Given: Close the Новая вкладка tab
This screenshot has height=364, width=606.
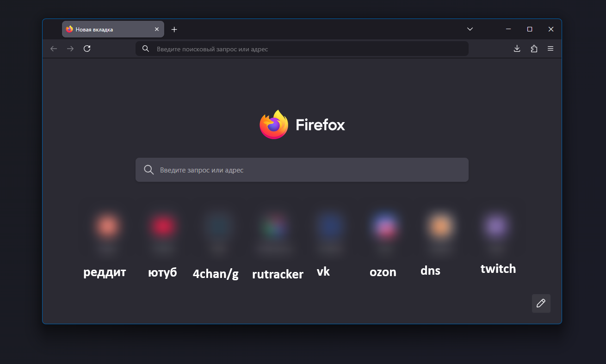Looking at the screenshot, I should point(156,29).
